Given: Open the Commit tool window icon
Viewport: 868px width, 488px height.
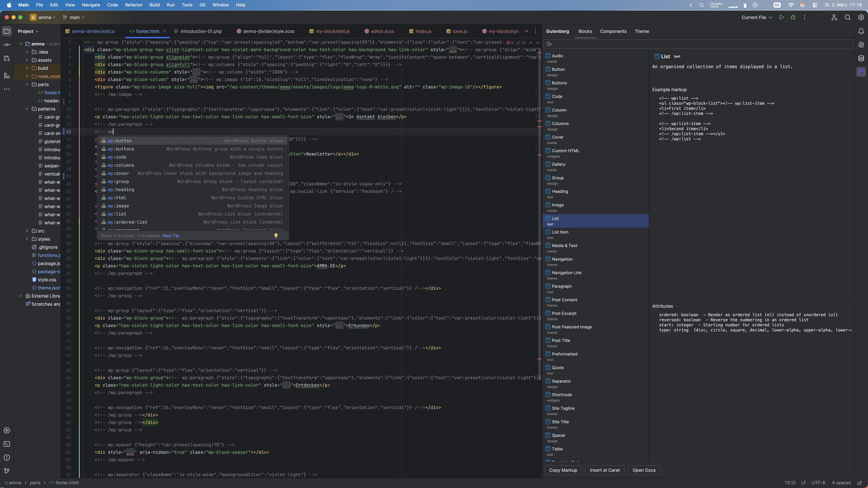Looking at the screenshot, I should [7, 45].
